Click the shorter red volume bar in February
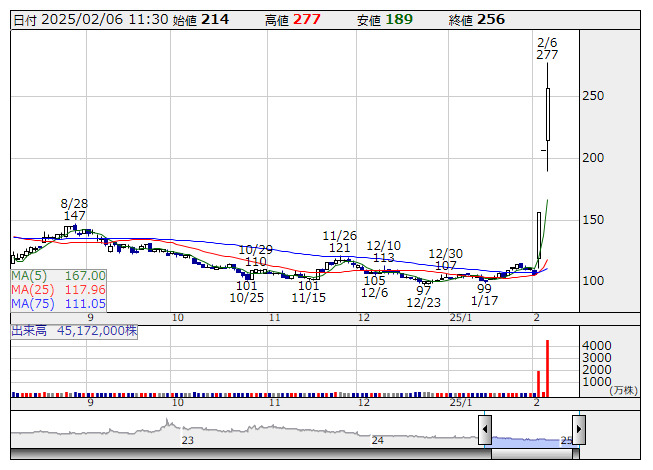The image size is (653, 470). [538, 383]
